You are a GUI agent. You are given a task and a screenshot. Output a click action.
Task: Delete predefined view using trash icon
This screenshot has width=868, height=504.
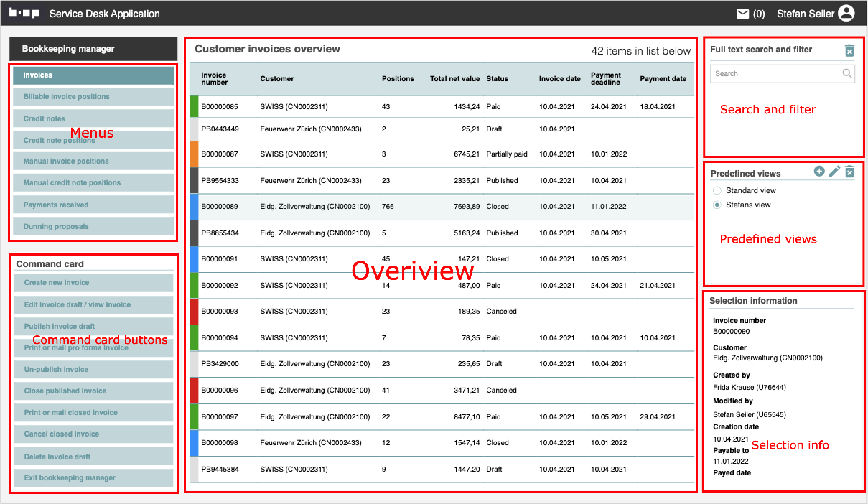click(849, 172)
